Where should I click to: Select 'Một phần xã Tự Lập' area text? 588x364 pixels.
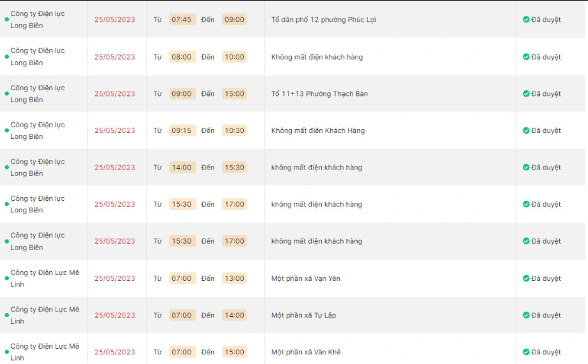coord(303,315)
